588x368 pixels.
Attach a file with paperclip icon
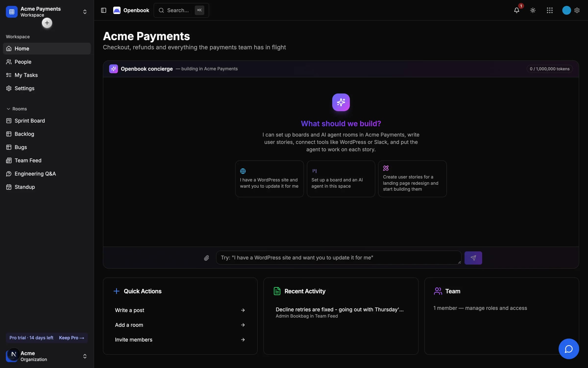207,258
